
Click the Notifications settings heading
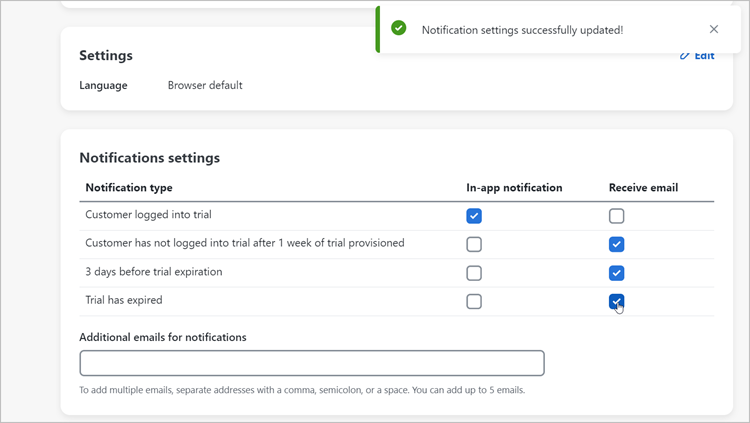tap(150, 158)
